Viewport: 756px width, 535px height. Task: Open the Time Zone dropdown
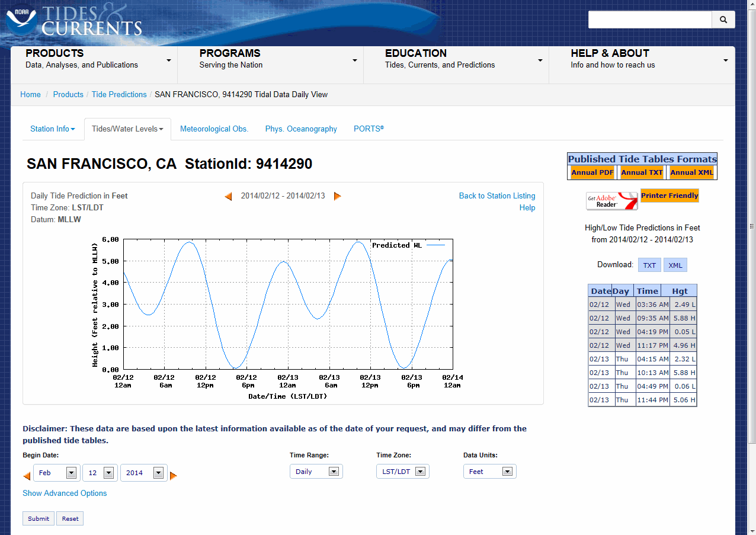click(x=403, y=472)
